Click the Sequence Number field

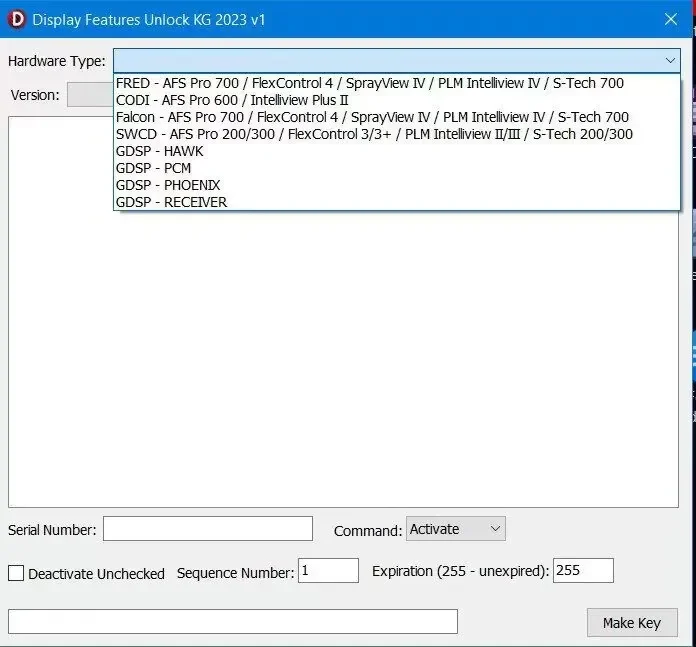click(328, 571)
